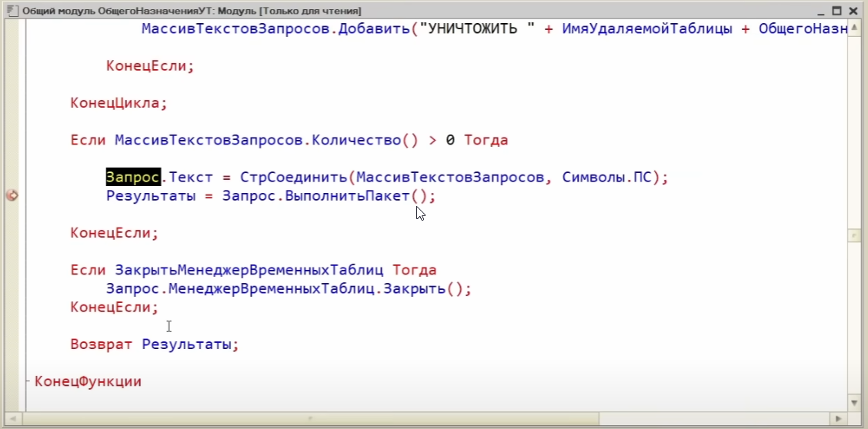Click the ЗакрытьМенеджерВременныхТаблиц variable

(x=250, y=271)
